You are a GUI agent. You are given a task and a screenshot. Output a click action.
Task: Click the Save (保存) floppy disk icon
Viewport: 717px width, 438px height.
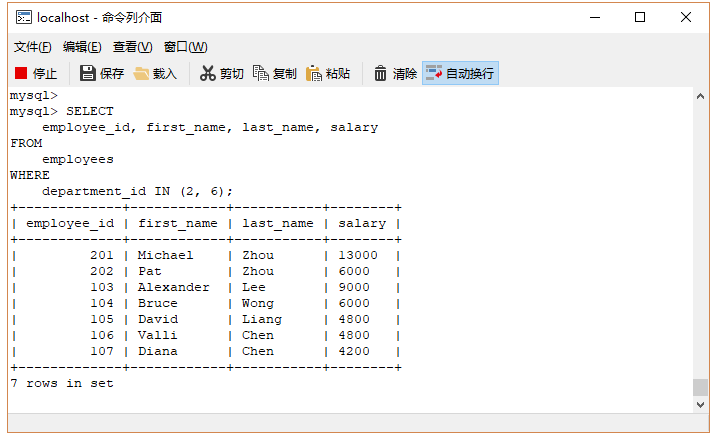87,73
